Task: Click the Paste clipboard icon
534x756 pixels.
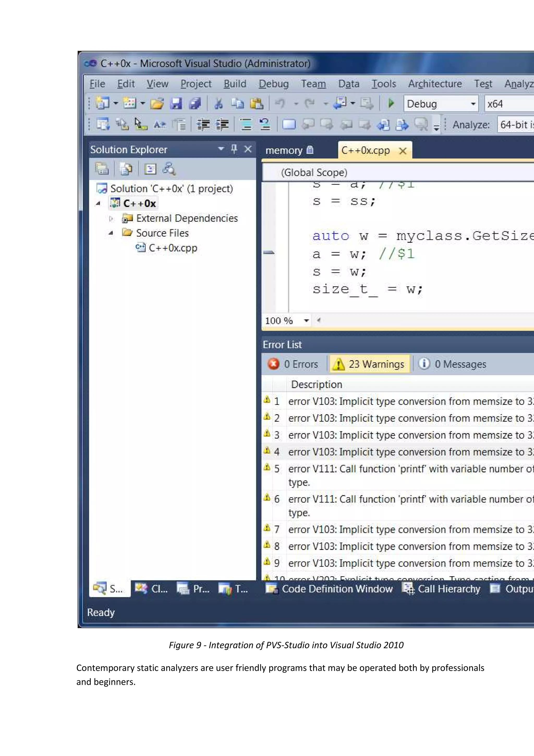Action: pyautogui.click(x=257, y=104)
